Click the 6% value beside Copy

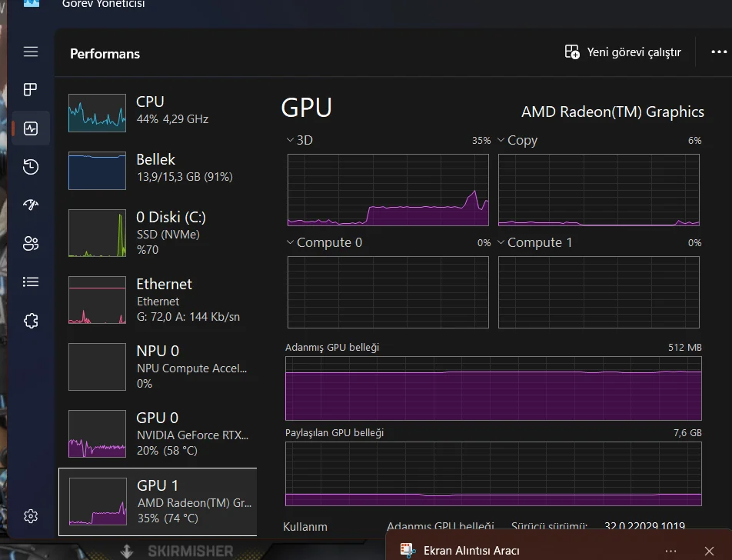pyautogui.click(x=694, y=141)
